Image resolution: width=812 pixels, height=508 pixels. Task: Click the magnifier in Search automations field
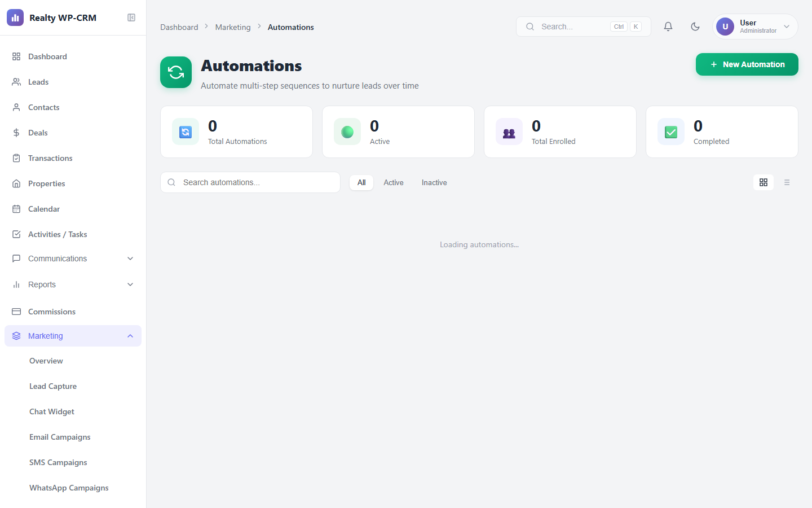(x=171, y=182)
